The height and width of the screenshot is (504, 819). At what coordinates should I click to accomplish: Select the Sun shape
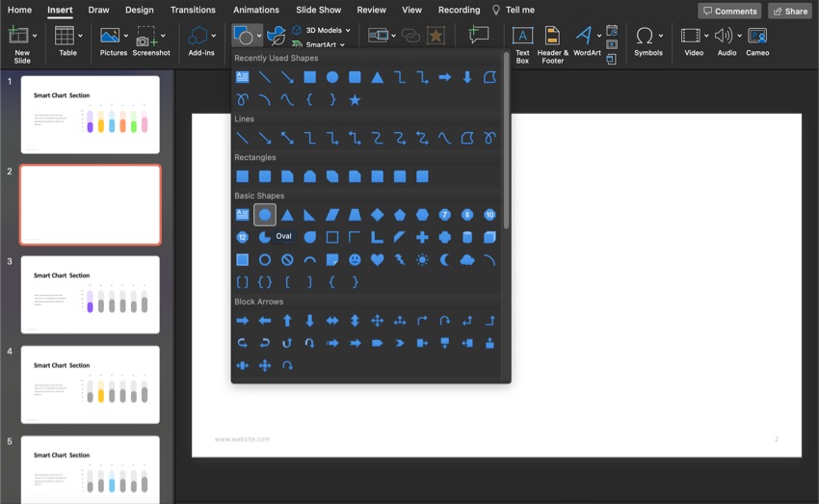[422, 260]
